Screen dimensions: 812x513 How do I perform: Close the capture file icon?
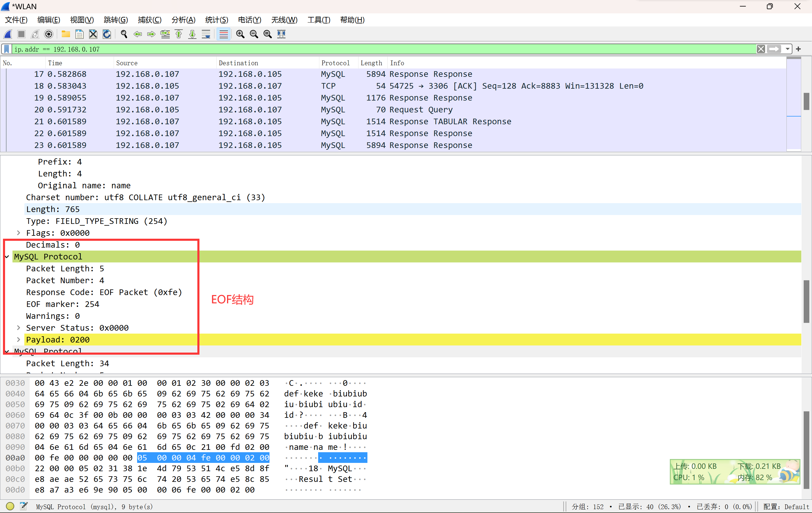pos(93,34)
